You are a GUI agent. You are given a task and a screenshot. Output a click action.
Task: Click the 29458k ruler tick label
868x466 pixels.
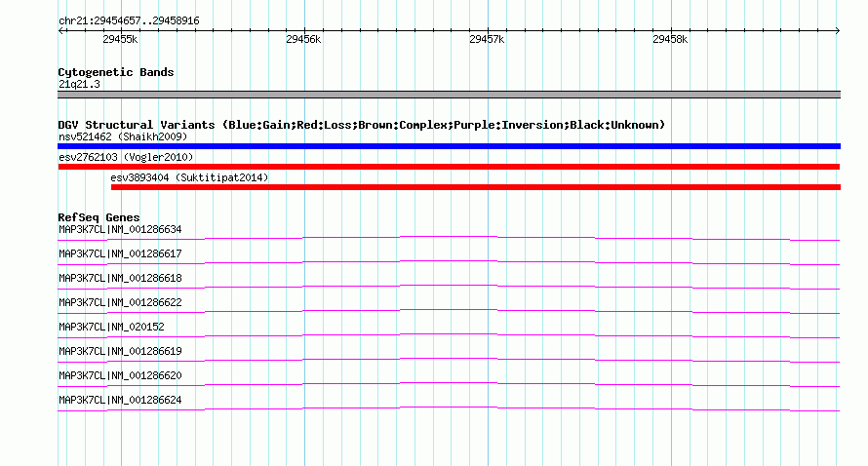[x=670, y=39]
